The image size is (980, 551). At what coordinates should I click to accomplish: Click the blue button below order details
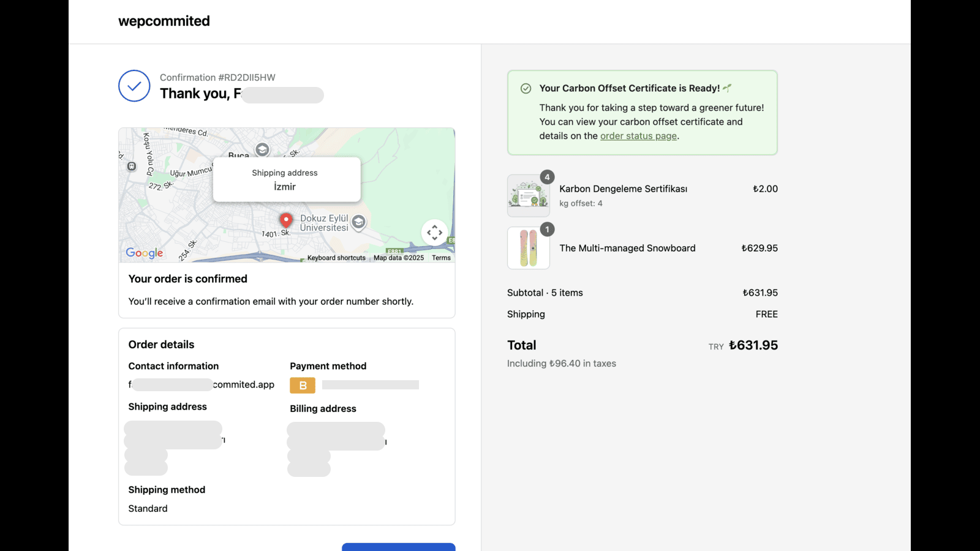tap(399, 547)
